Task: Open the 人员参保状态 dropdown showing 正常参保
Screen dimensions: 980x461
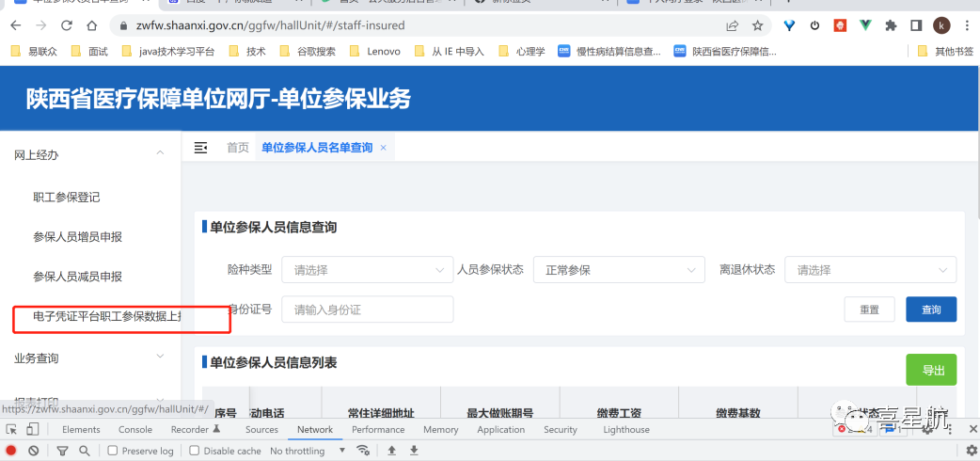Action: 618,270
